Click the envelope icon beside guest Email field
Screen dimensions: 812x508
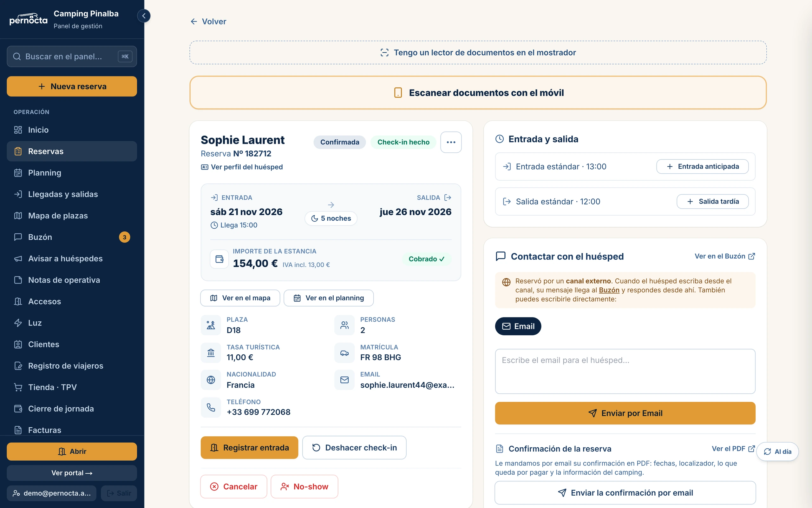click(344, 380)
